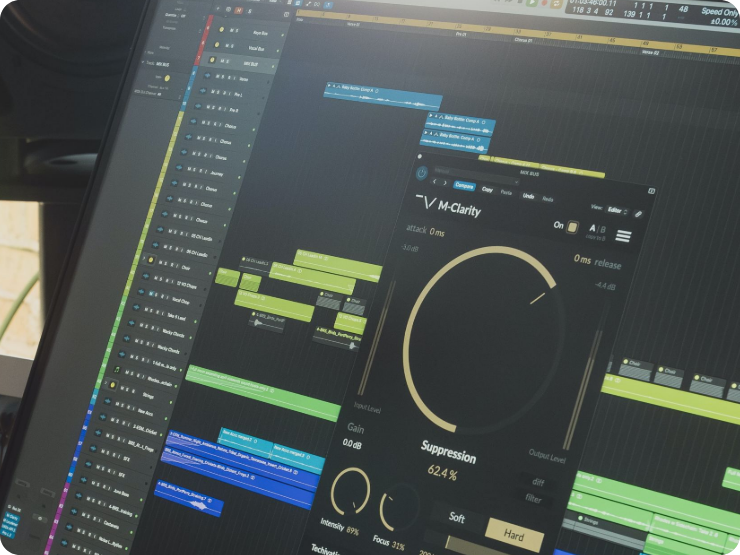Select the Hard mode
The height and width of the screenshot is (555, 740).
click(x=514, y=535)
